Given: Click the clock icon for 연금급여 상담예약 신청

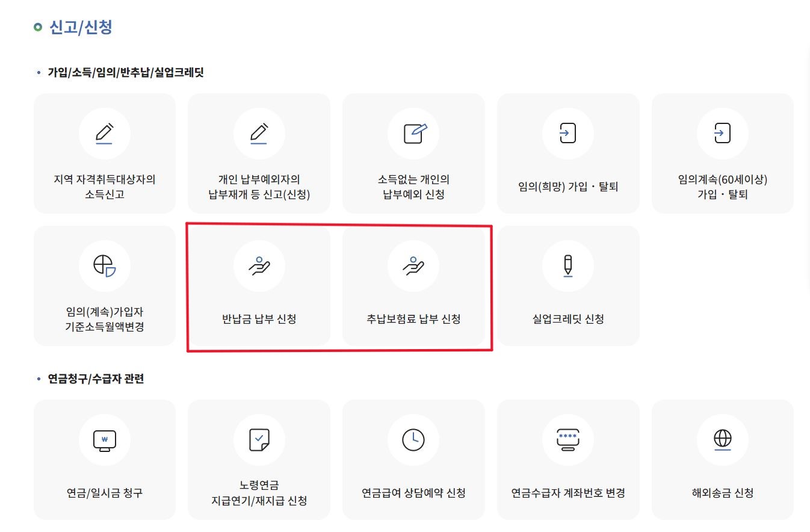Looking at the screenshot, I should (x=413, y=440).
